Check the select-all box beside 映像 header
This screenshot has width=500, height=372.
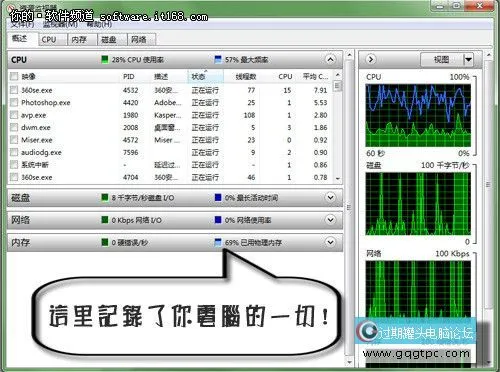point(14,76)
